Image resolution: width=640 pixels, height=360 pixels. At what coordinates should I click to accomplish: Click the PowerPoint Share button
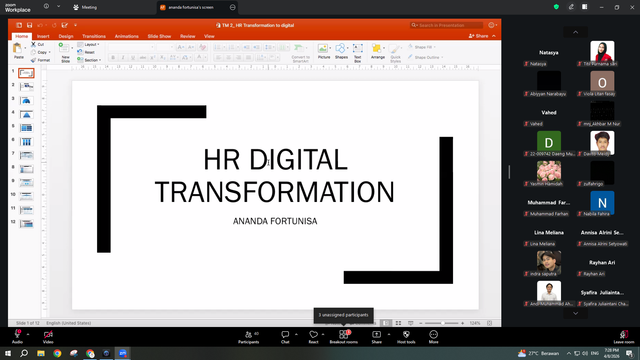tap(478, 36)
